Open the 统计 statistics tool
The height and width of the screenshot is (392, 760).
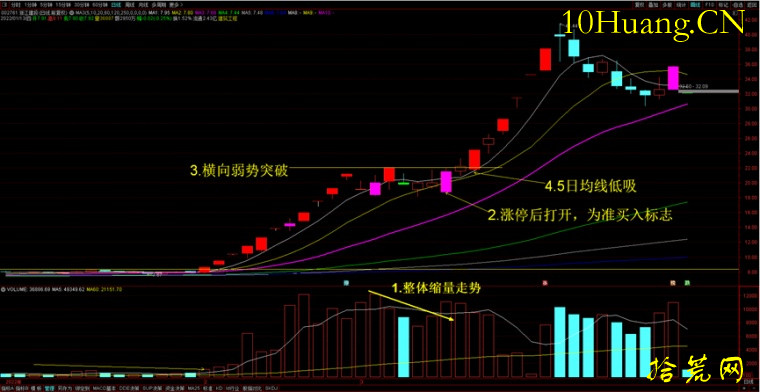click(681, 5)
